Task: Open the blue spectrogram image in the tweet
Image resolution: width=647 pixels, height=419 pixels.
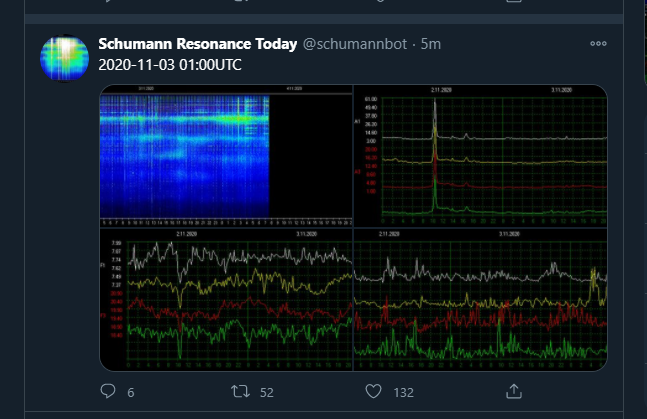Action: point(226,156)
